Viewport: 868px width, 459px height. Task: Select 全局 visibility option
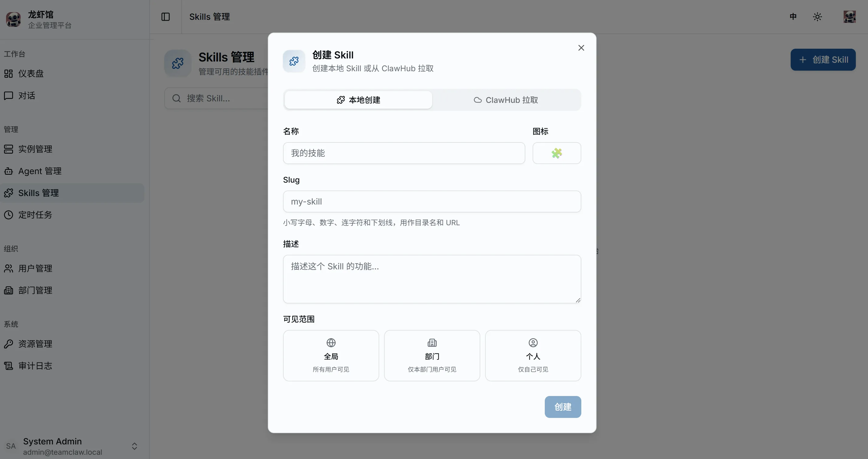[331, 356]
